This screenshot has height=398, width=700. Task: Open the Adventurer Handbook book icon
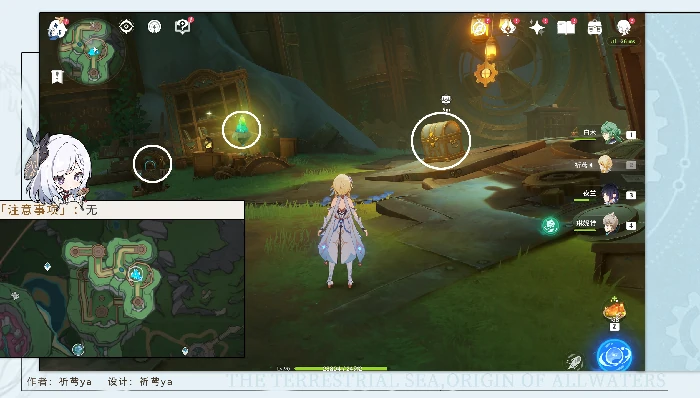[x=566, y=28]
